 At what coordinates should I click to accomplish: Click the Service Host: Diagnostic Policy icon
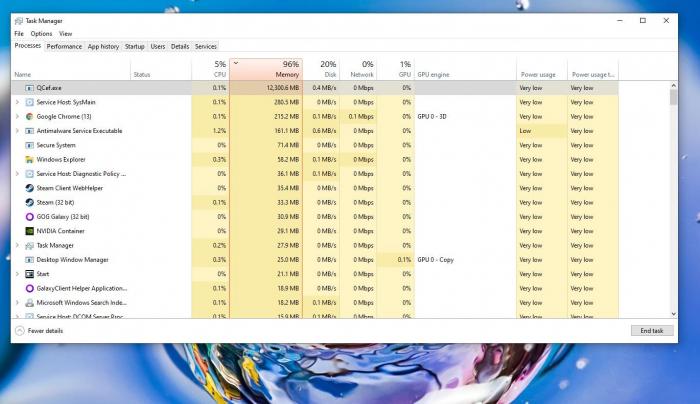29,174
